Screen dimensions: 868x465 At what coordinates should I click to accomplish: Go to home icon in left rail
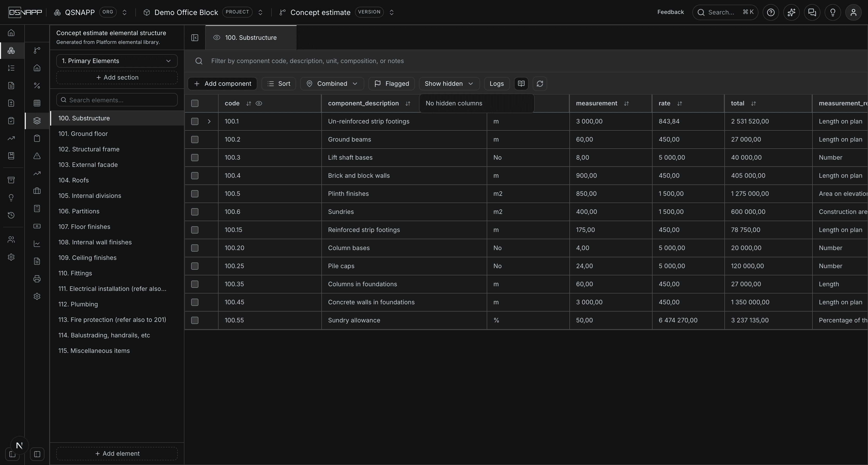click(x=11, y=33)
